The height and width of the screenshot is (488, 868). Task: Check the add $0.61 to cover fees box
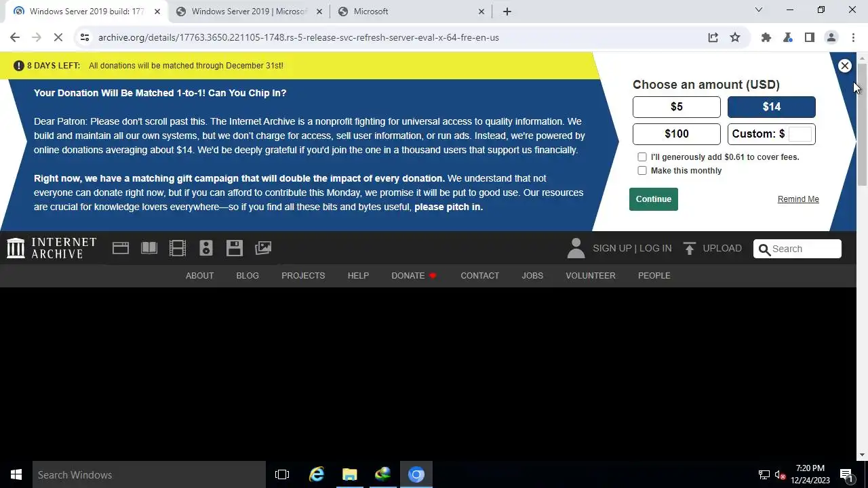642,157
